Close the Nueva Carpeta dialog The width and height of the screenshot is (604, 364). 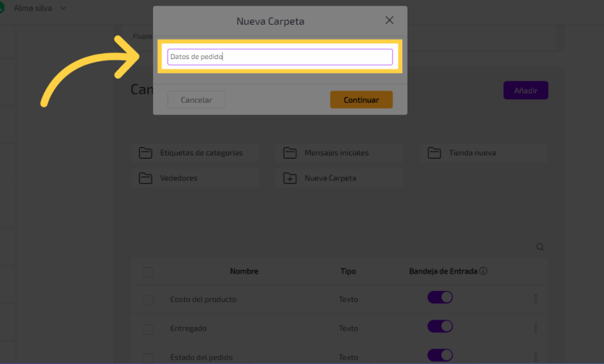click(389, 21)
